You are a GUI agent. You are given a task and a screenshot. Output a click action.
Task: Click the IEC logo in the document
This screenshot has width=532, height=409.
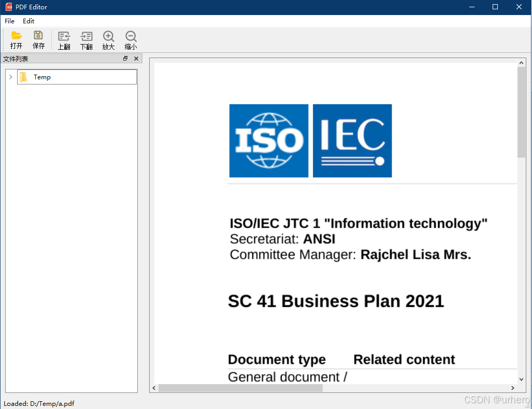pos(352,140)
